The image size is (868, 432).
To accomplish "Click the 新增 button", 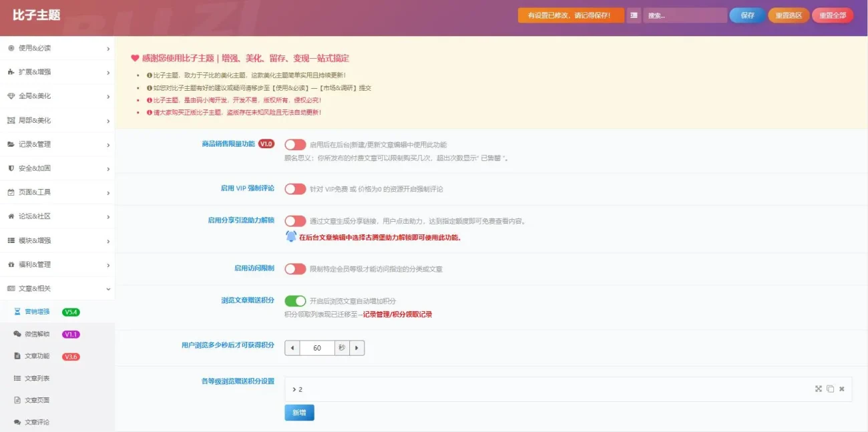I will tap(299, 413).
